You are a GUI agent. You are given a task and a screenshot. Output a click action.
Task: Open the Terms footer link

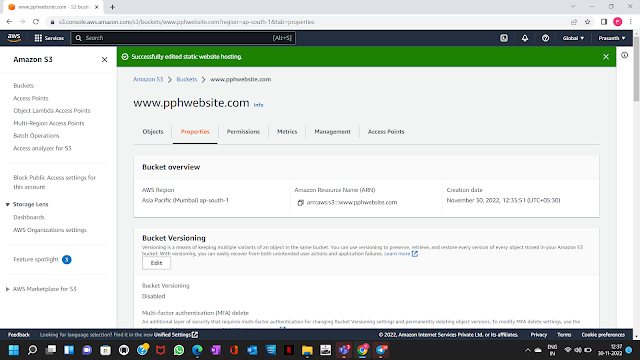click(564, 335)
